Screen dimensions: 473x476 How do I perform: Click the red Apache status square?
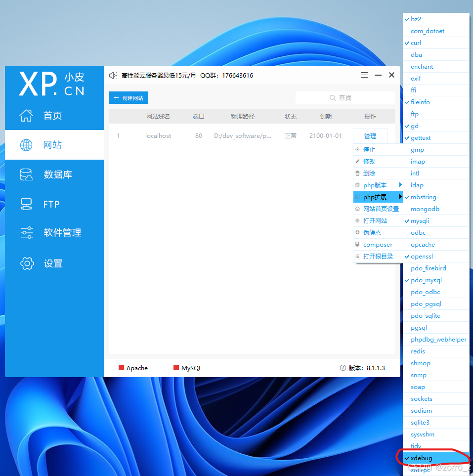point(121,368)
